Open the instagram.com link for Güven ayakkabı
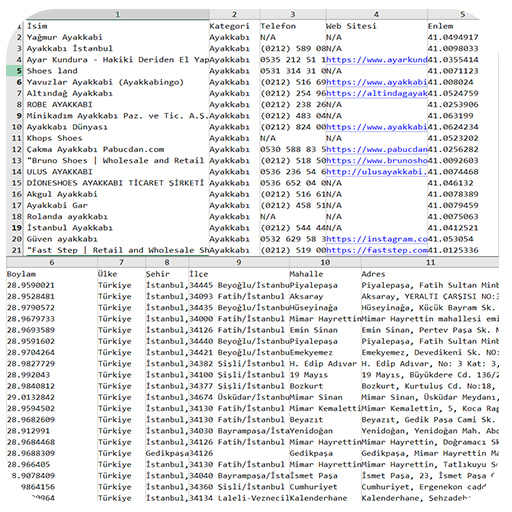The image size is (512, 512). 377,239
